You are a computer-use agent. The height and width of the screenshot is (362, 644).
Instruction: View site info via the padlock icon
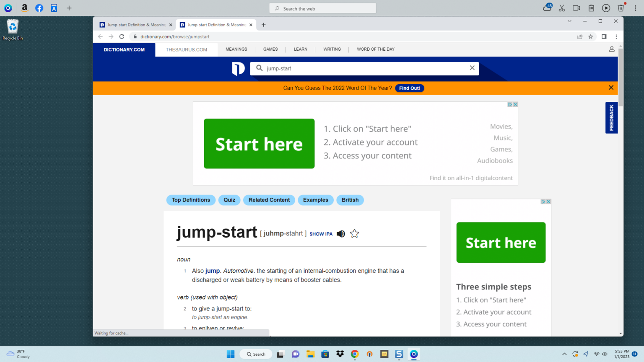(x=135, y=36)
